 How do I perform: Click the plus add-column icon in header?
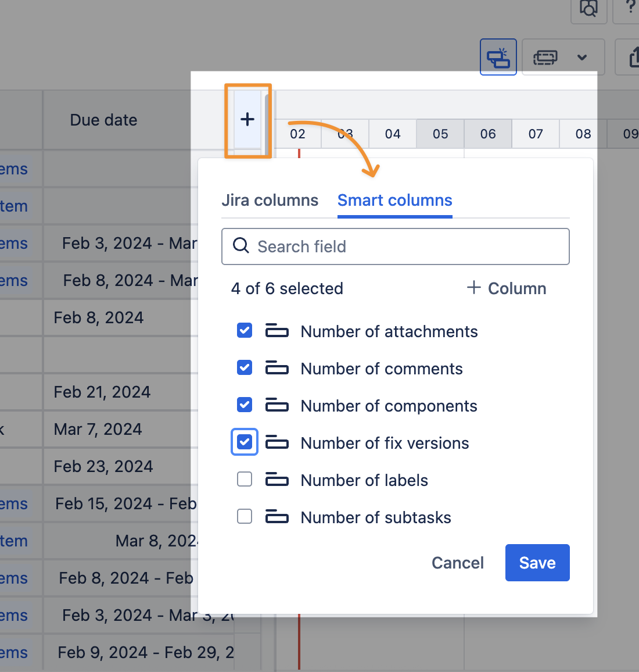(247, 119)
